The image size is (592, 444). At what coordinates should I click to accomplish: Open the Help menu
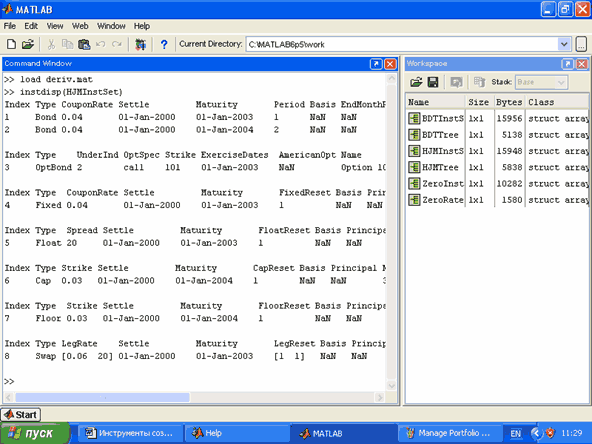(142, 26)
